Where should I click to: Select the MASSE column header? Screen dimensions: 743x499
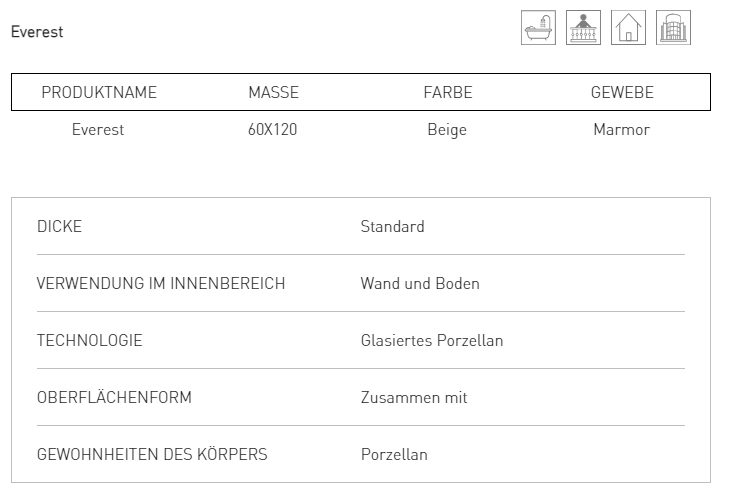(273, 92)
